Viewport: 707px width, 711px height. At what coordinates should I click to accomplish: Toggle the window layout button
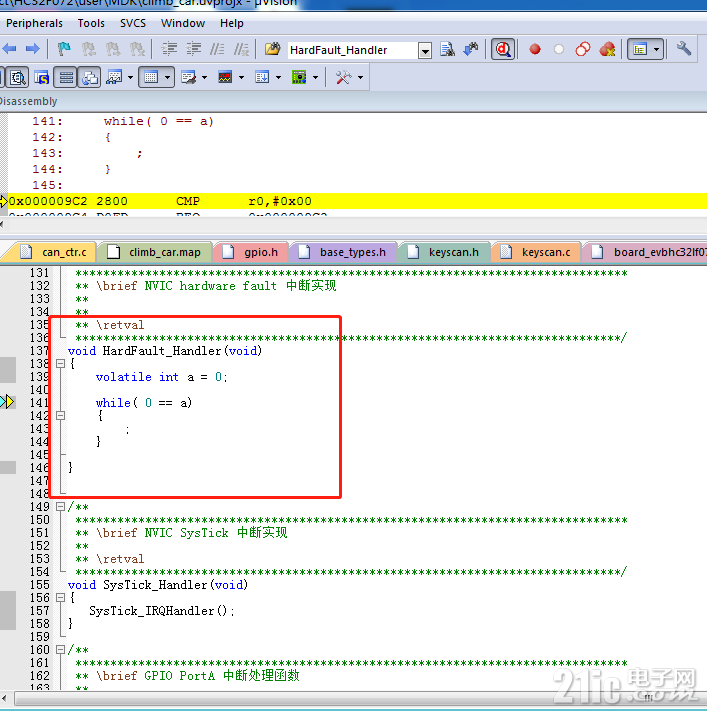[640, 49]
